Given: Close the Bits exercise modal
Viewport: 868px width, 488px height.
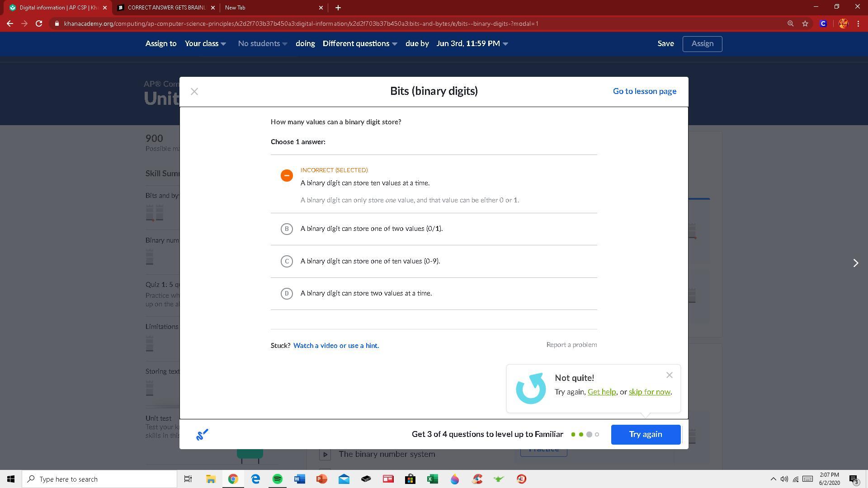Looking at the screenshot, I should (x=194, y=92).
